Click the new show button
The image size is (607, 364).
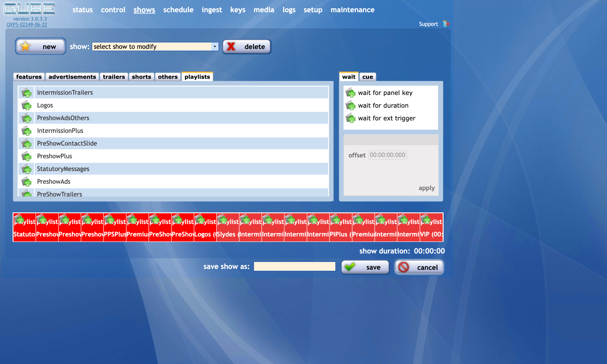[x=40, y=46]
